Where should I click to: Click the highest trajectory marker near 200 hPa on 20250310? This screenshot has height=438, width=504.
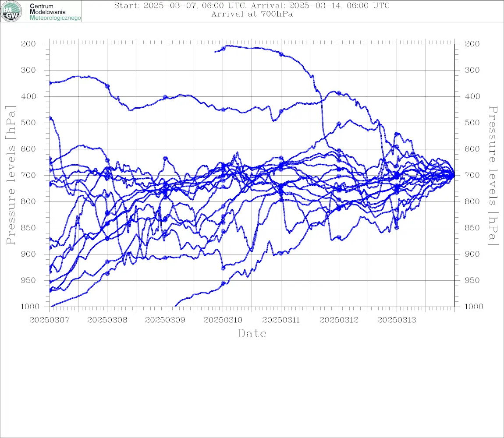pyautogui.click(x=223, y=49)
